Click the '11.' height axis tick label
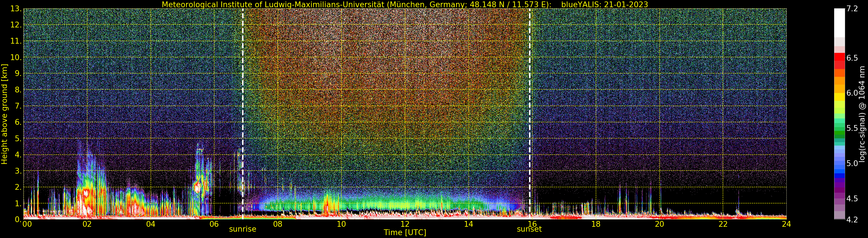 coord(16,41)
